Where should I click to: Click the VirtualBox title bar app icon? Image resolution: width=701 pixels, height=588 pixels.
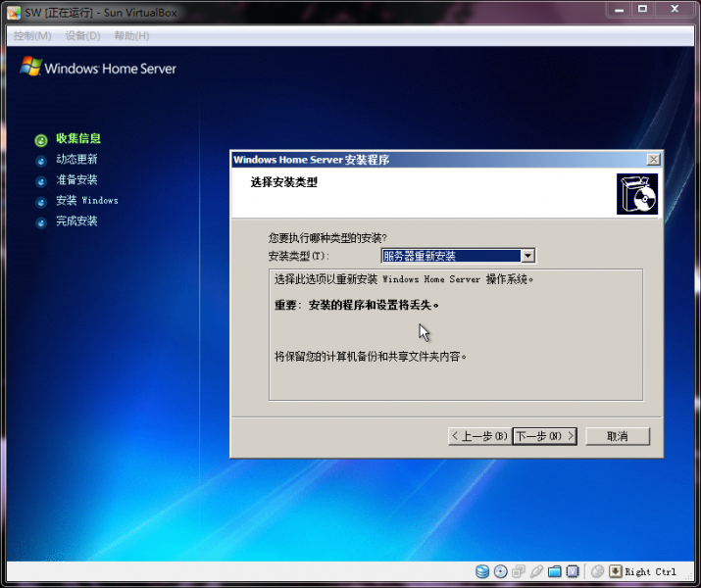14,13
